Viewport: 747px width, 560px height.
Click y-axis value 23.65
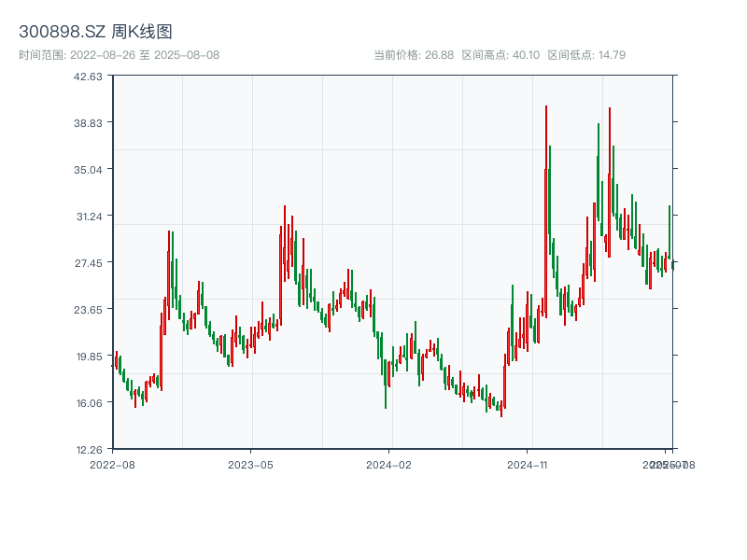tap(88, 310)
